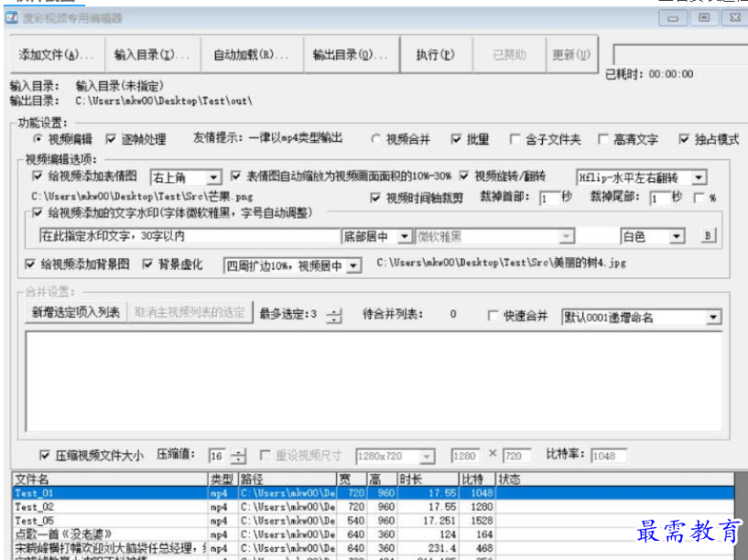The height and width of the screenshot is (560, 748).
Task: Toggle the 背景虚化 checkbox
Action: point(147,264)
